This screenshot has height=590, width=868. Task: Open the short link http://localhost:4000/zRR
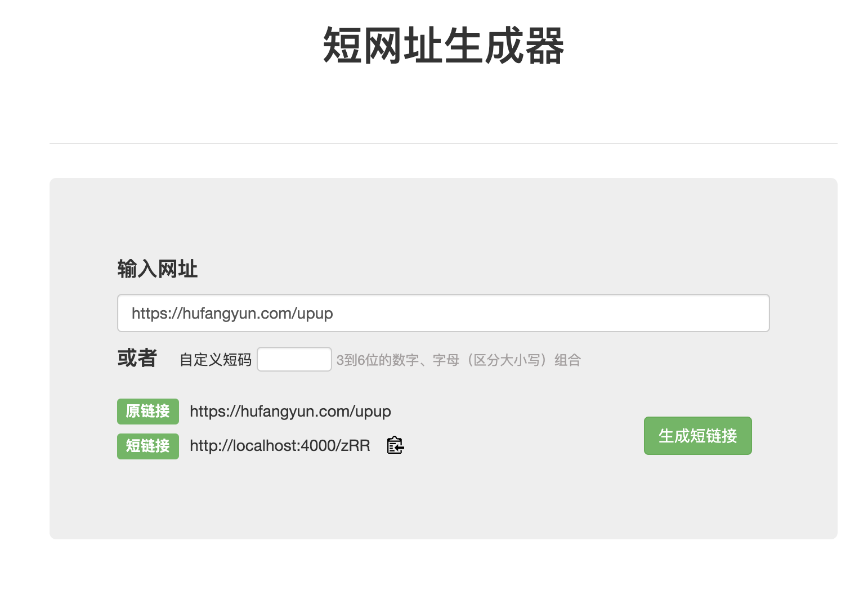[x=280, y=445]
